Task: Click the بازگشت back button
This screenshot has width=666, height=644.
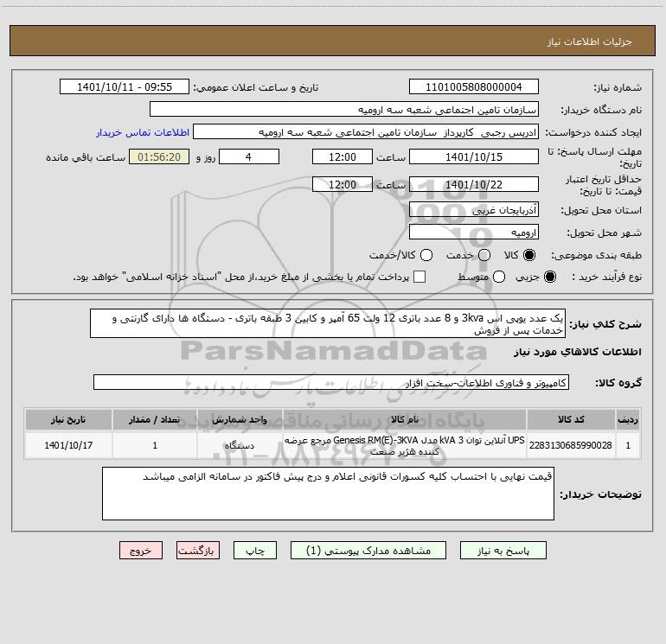Action: click(x=198, y=551)
